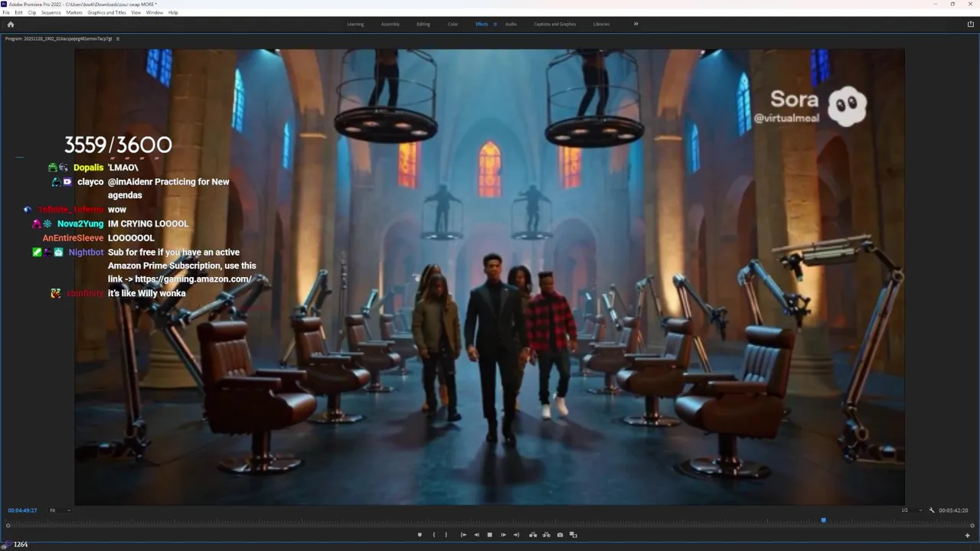Click the left handle of the zoom scroll bar

(x=8, y=526)
